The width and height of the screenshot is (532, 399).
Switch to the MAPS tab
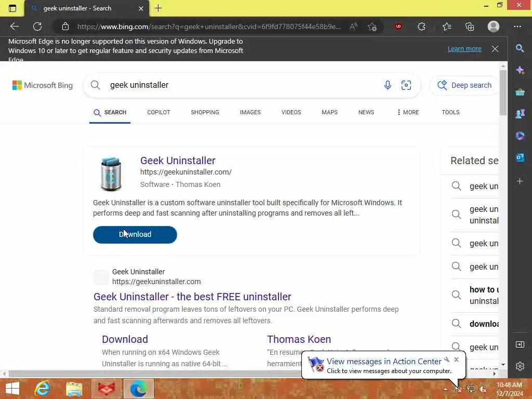click(x=329, y=112)
